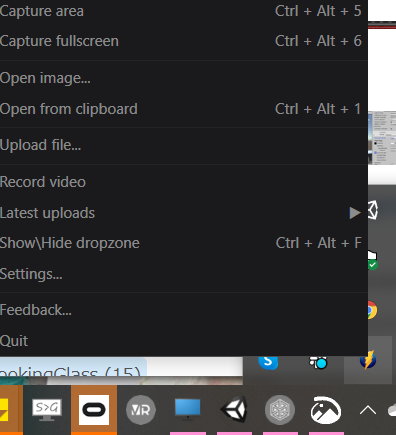Image resolution: width=396 pixels, height=435 pixels.
Task: Click the mountain landscape tray icon
Action: [326, 410]
